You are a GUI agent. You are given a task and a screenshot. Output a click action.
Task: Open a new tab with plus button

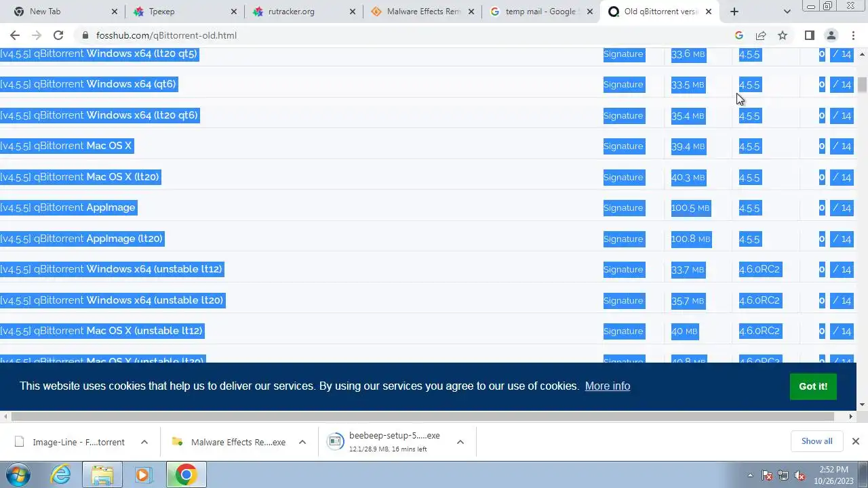tap(734, 12)
